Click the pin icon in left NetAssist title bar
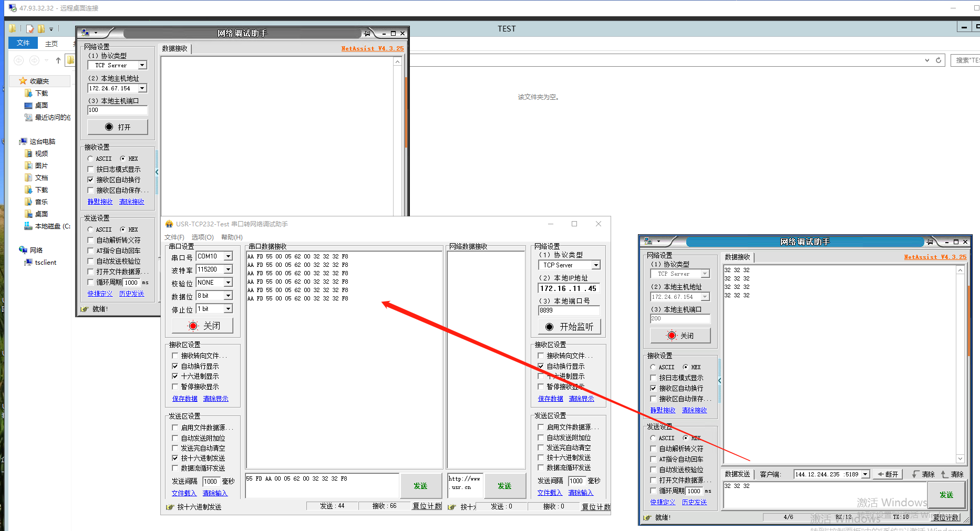The height and width of the screenshot is (531, 980). [x=367, y=33]
